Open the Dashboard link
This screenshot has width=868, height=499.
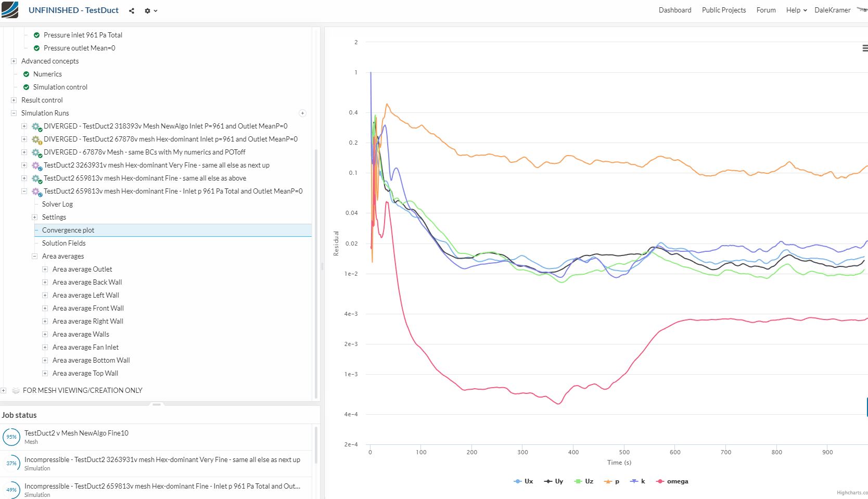pyautogui.click(x=674, y=10)
